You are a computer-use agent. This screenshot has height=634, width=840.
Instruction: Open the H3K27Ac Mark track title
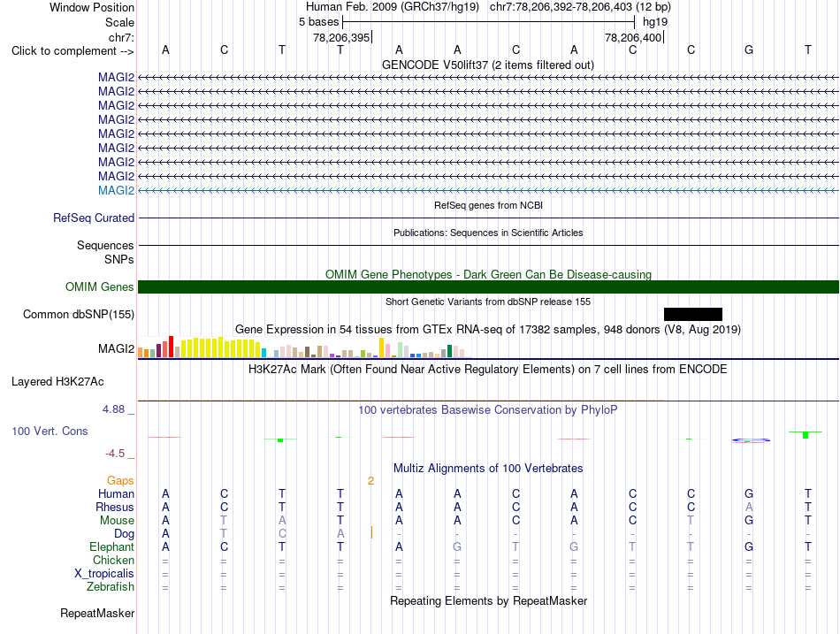[x=487, y=370]
